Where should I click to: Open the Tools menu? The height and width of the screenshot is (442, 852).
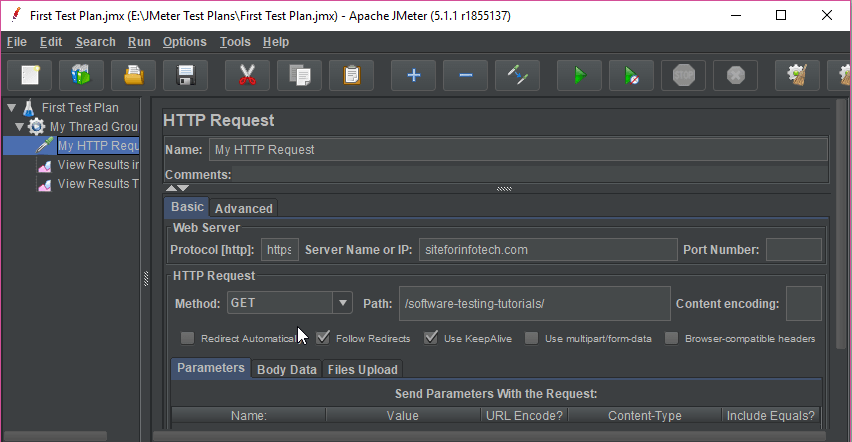pyautogui.click(x=235, y=42)
